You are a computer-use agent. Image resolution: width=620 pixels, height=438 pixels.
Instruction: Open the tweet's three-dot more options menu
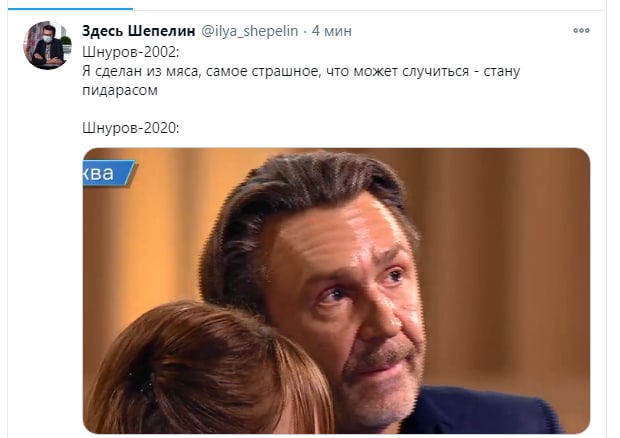pyautogui.click(x=581, y=30)
